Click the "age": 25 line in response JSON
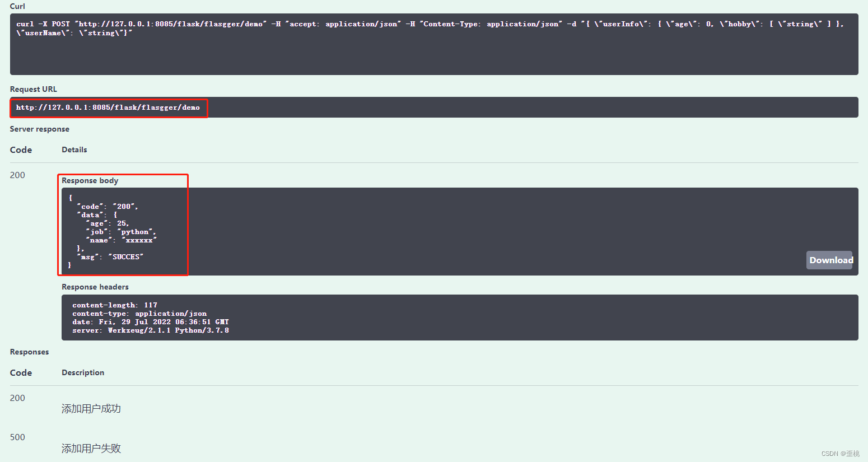Viewport: 868px width, 462px height. [108, 223]
